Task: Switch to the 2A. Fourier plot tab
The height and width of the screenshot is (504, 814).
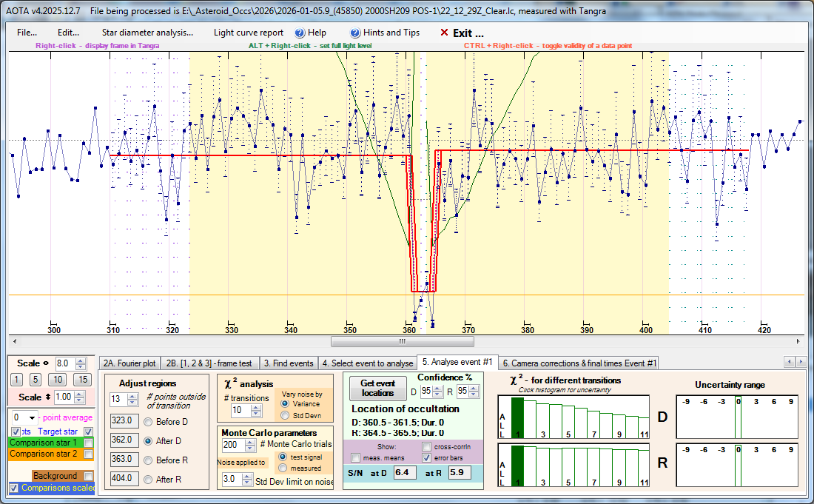Action: point(129,363)
